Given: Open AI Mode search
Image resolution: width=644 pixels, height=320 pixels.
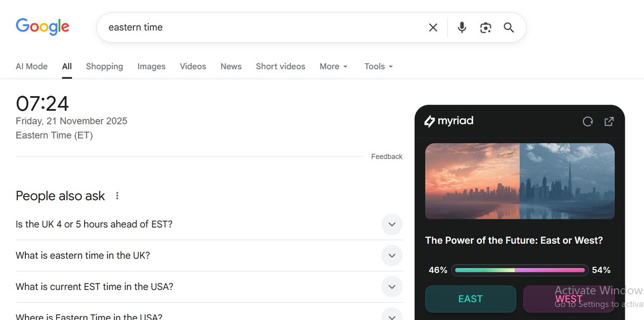Looking at the screenshot, I should [31, 66].
